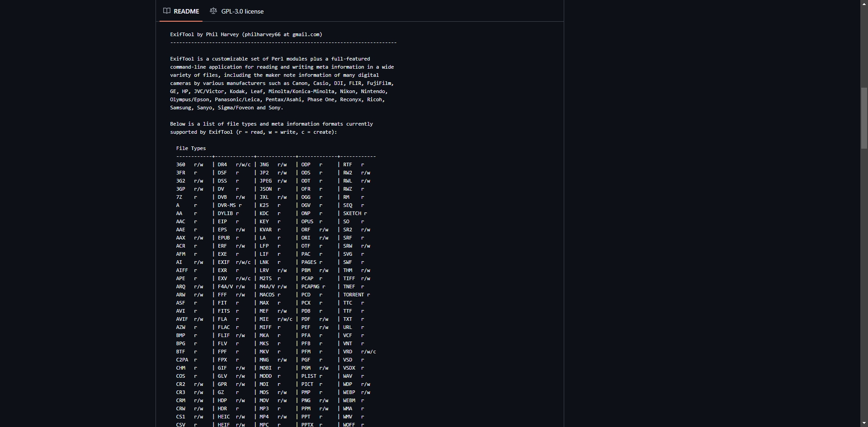The height and width of the screenshot is (427, 868).
Task: Select the 'SVG' file type entry
Action: point(347,254)
